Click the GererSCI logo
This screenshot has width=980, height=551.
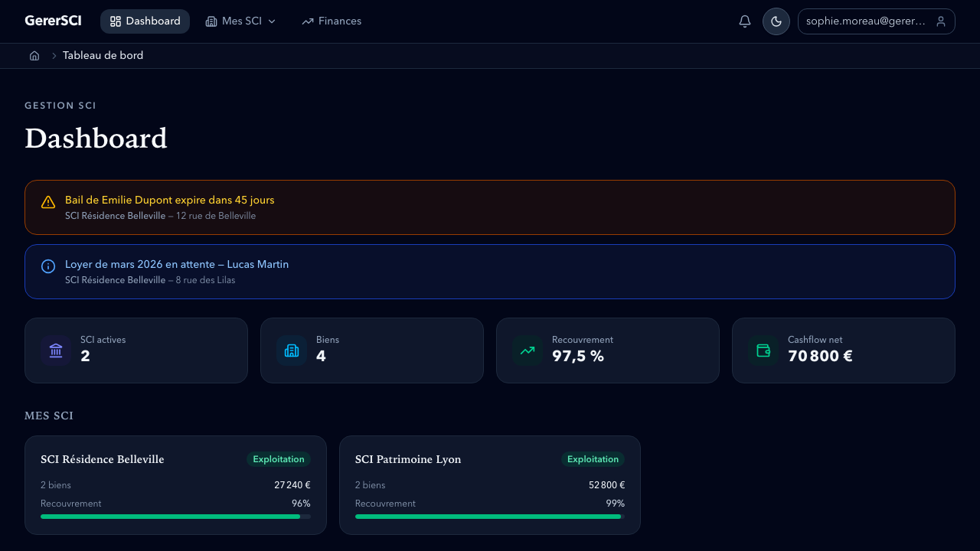pyautogui.click(x=53, y=21)
